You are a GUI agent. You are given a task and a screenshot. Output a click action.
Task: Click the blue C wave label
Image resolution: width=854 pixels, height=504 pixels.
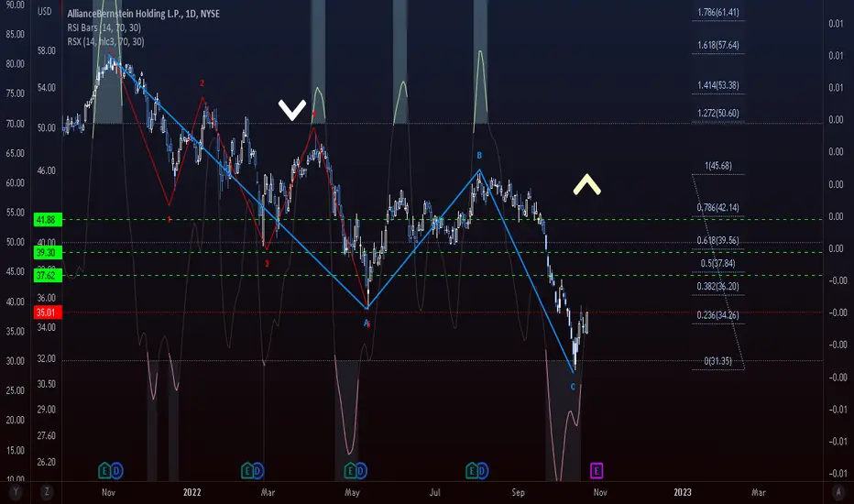(573, 387)
